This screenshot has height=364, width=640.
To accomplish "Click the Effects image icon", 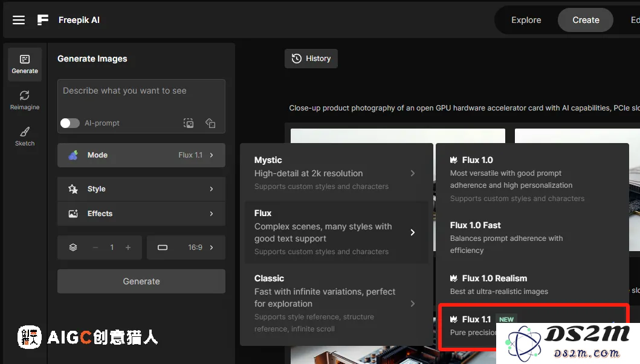I will coord(73,214).
